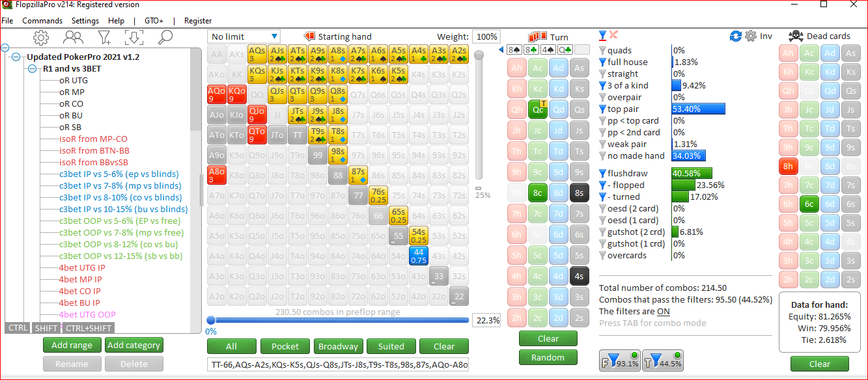The height and width of the screenshot is (380, 868).
Task: Click the blue left arrow beside board cards
Action: click(501, 49)
